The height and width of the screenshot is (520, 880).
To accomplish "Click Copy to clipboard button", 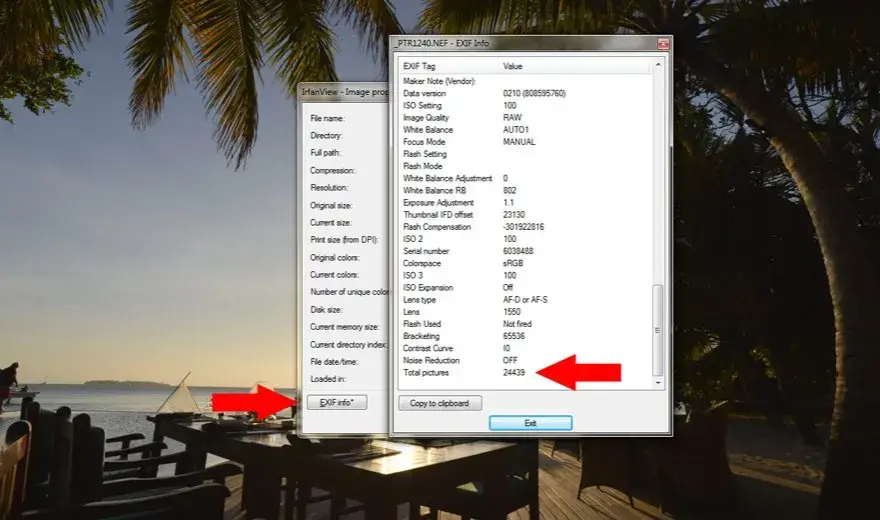I will click(440, 403).
